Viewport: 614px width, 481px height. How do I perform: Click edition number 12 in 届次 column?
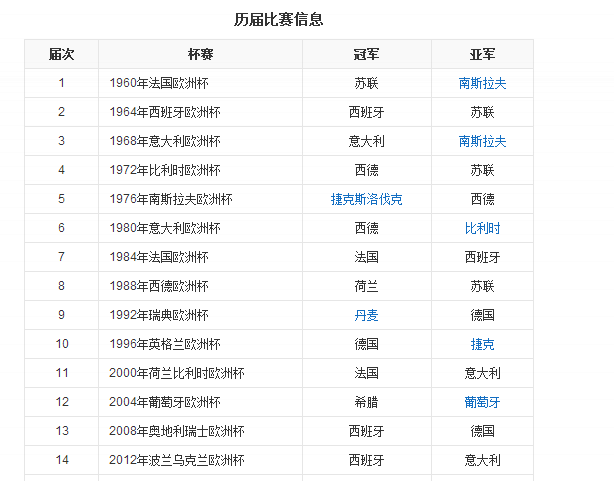[62, 402]
